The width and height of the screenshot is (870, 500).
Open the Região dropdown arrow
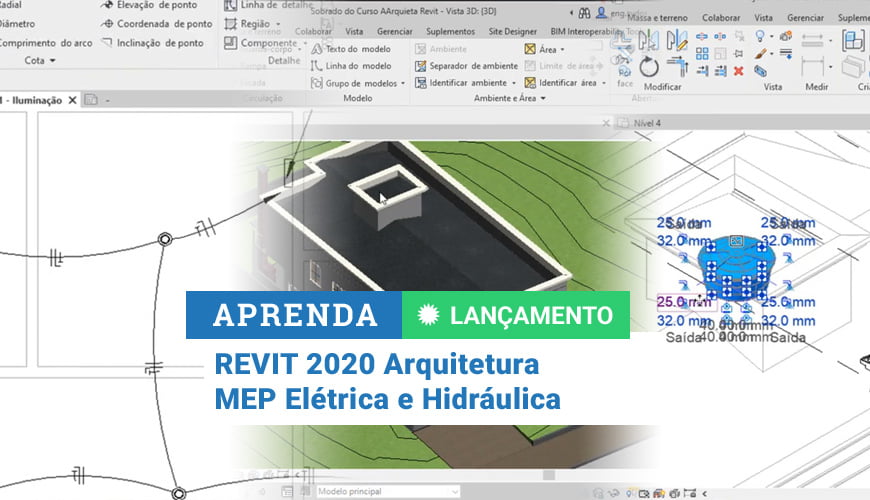coord(278,24)
